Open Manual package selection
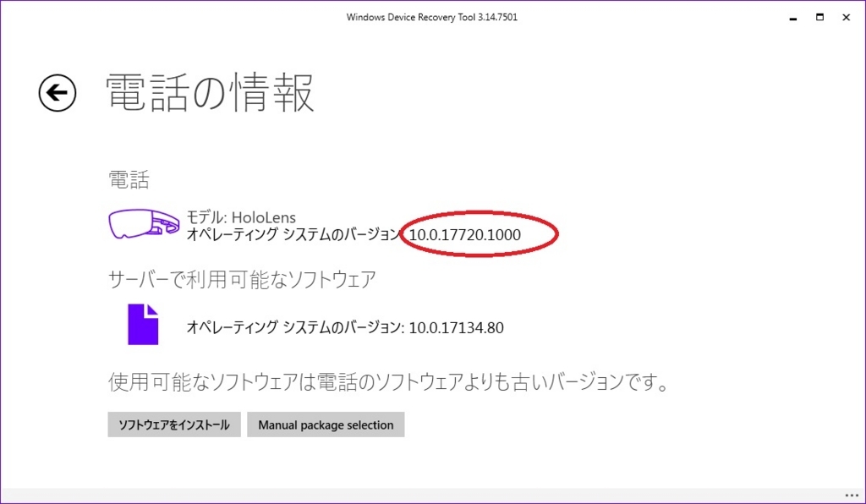 (326, 425)
